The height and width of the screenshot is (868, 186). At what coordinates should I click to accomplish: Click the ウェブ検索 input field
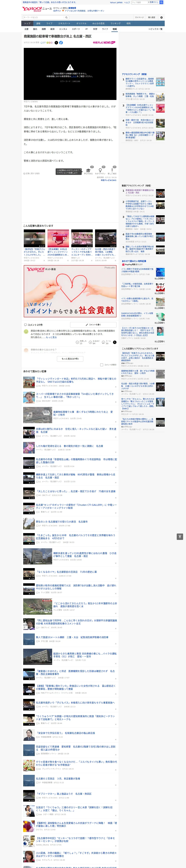tap(139, 2)
